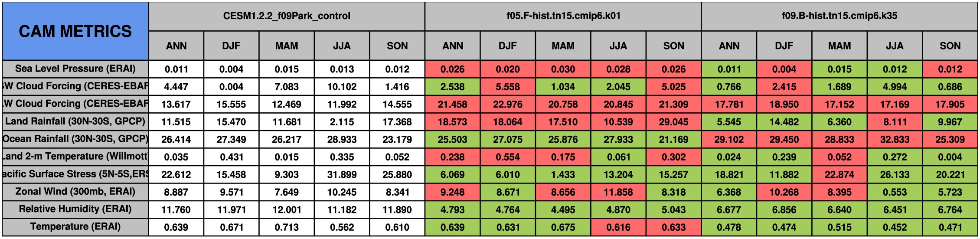Select the f05.F-hist.tn15.cmip6.k01 column header
The image size is (980, 239).
click(x=563, y=16)
